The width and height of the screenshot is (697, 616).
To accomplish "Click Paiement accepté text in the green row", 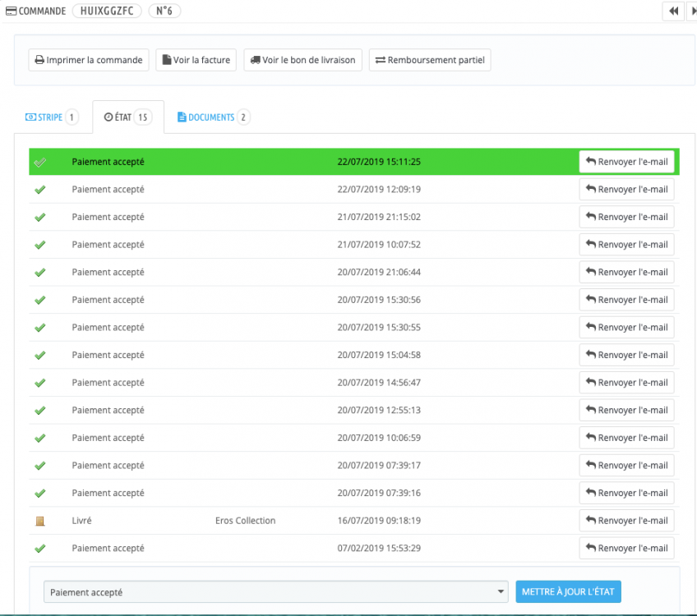I will pyautogui.click(x=108, y=162).
